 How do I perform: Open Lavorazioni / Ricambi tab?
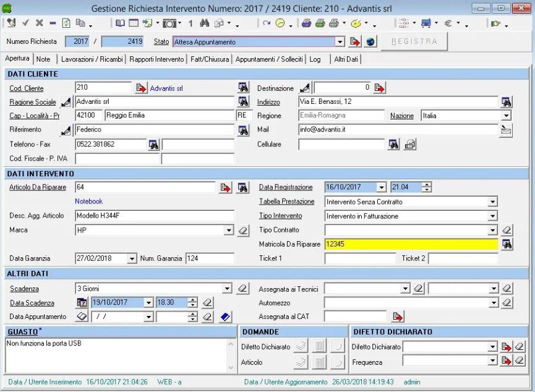pyautogui.click(x=92, y=59)
